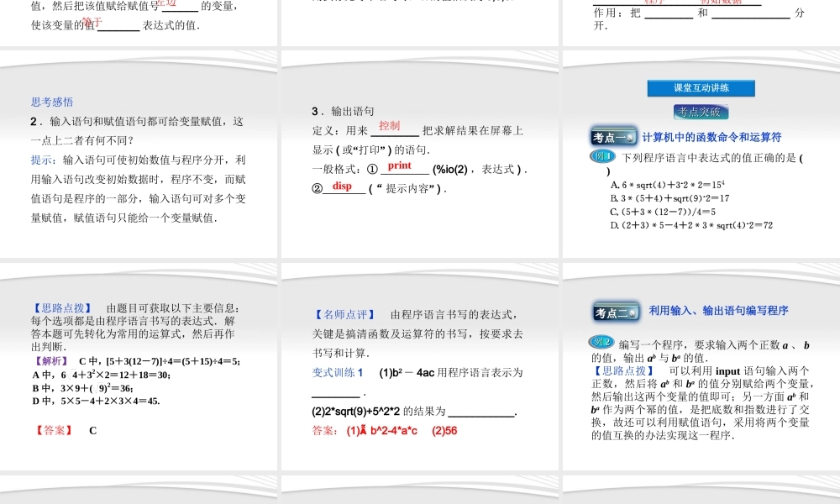Open the slide containing 变式训练1

[419, 366]
